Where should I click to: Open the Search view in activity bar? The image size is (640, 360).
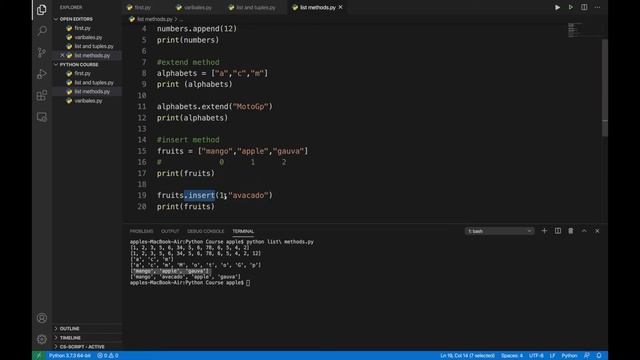(42, 31)
